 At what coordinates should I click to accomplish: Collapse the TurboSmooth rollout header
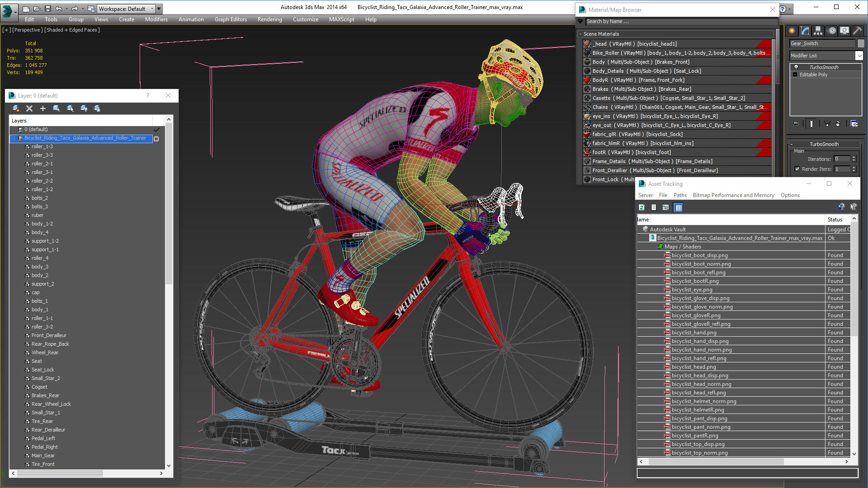pos(824,144)
